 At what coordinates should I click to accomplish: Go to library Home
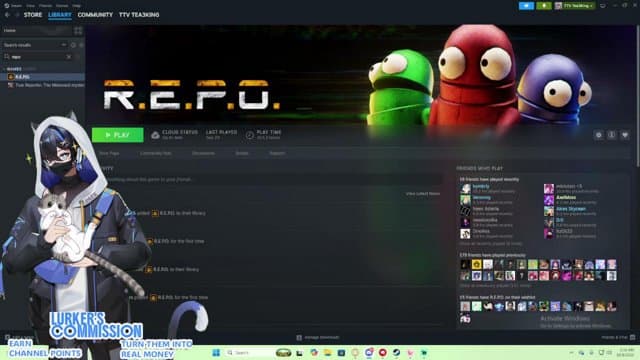[36, 30]
